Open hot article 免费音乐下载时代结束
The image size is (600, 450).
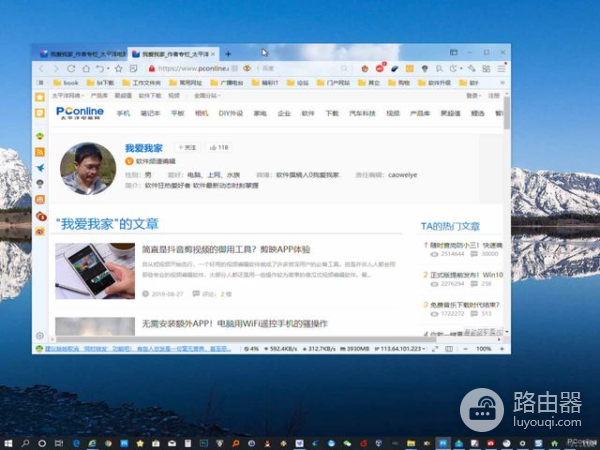pyautogui.click(x=465, y=305)
